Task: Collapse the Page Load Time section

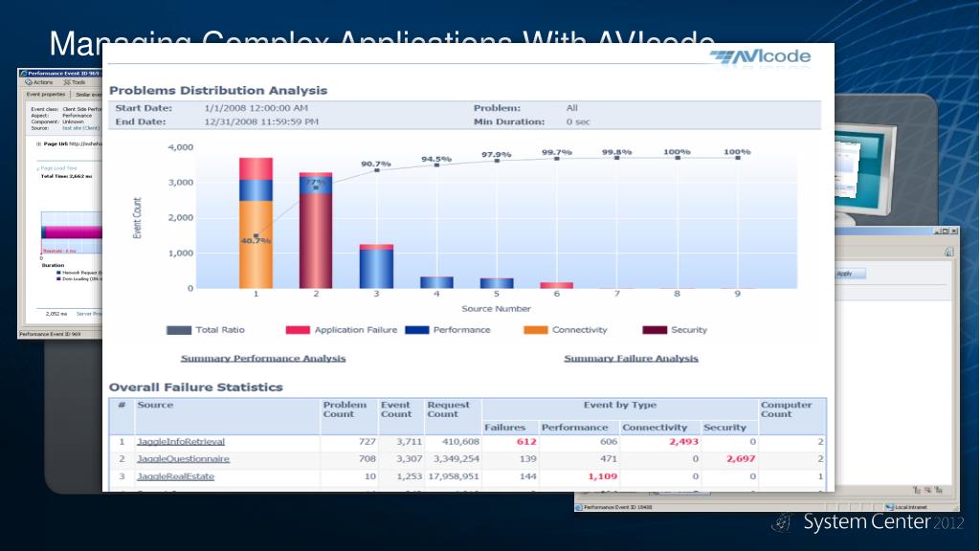Action: point(38,169)
